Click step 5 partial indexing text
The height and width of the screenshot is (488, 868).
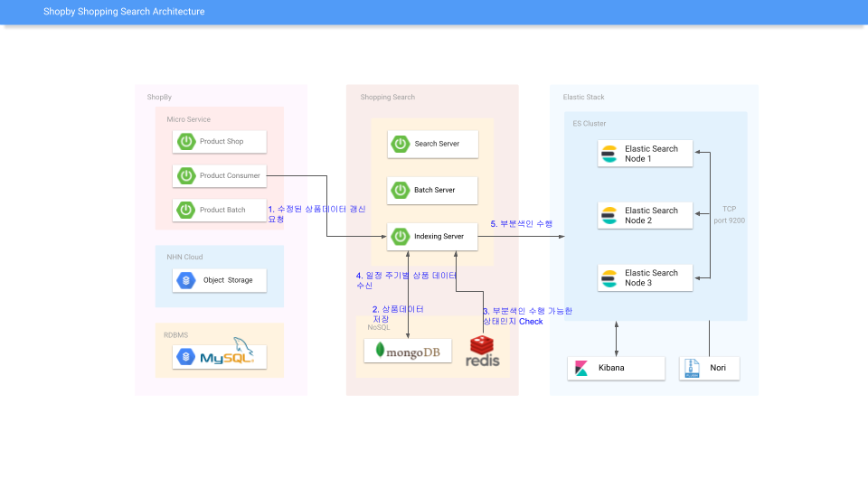522,224
